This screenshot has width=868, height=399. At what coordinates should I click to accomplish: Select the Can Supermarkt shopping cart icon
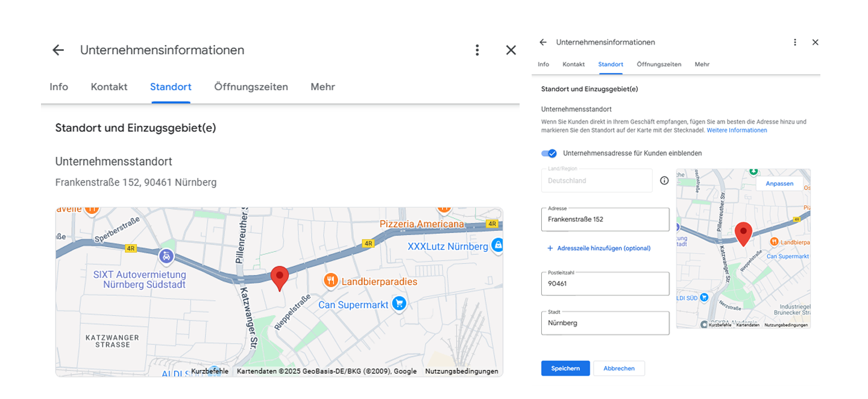click(x=398, y=304)
